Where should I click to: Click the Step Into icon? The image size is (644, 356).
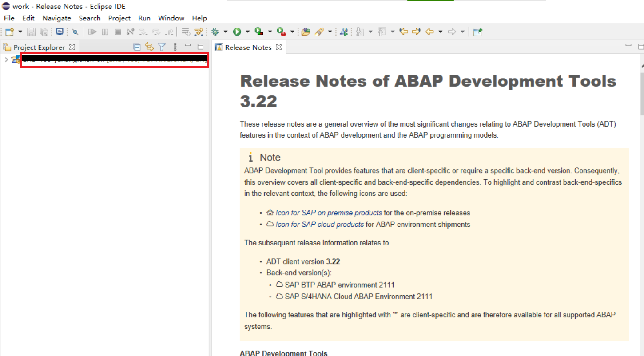click(x=143, y=32)
